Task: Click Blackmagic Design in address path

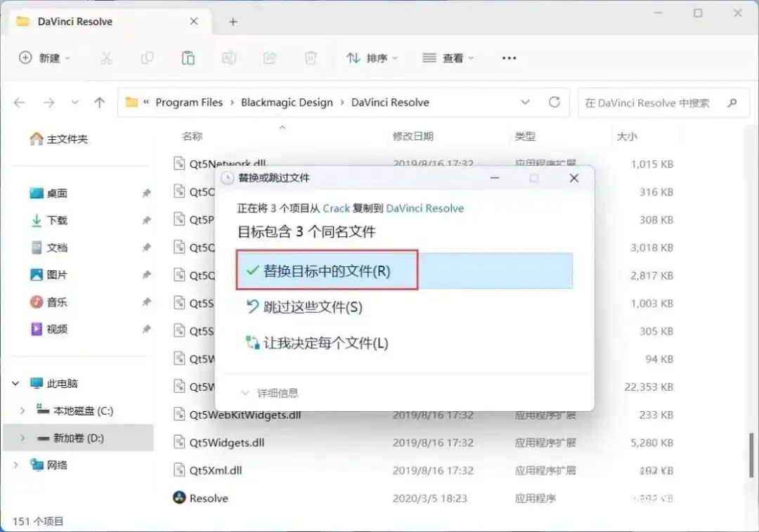Action: pos(287,103)
